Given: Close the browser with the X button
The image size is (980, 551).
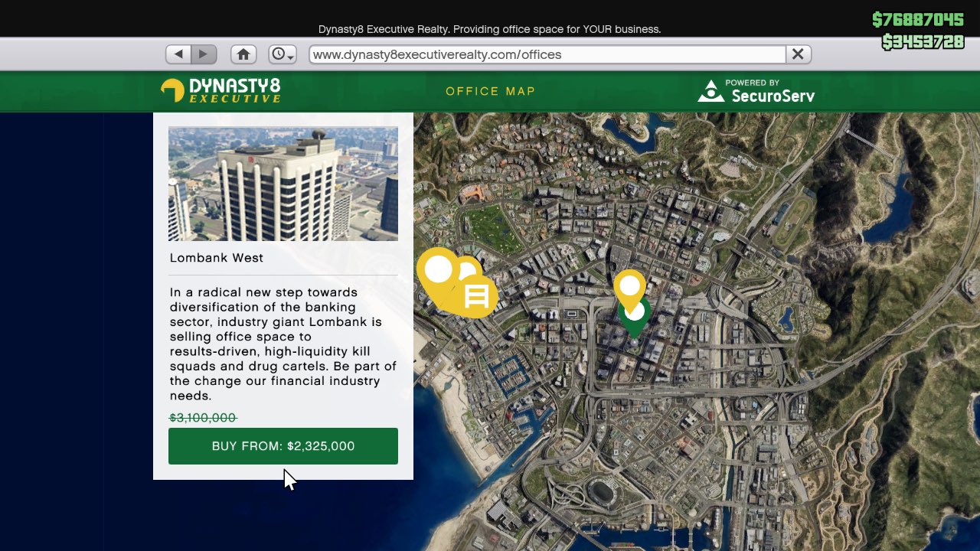Looking at the screenshot, I should 798,54.
